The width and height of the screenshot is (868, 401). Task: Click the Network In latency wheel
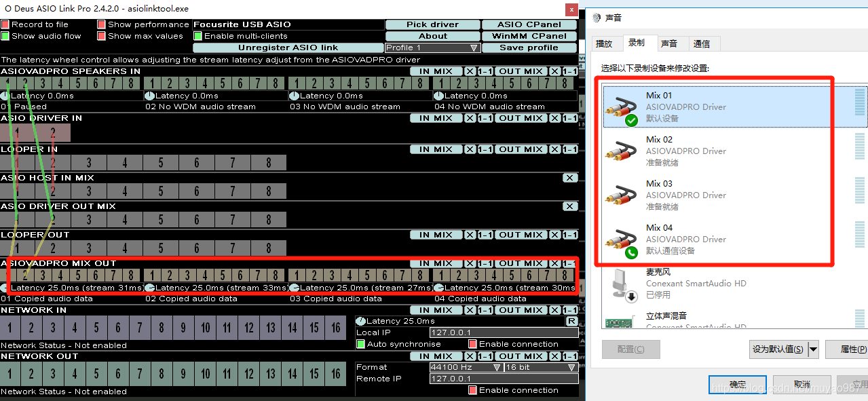point(360,321)
